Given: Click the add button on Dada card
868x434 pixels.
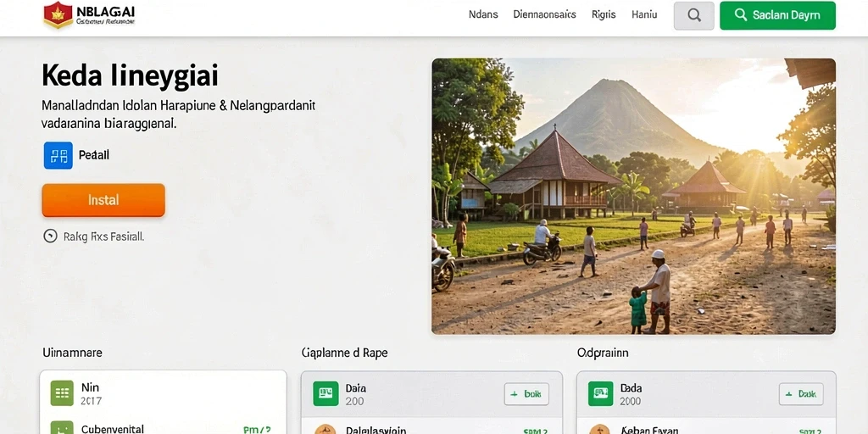Looking at the screenshot, I should pyautogui.click(x=801, y=394).
